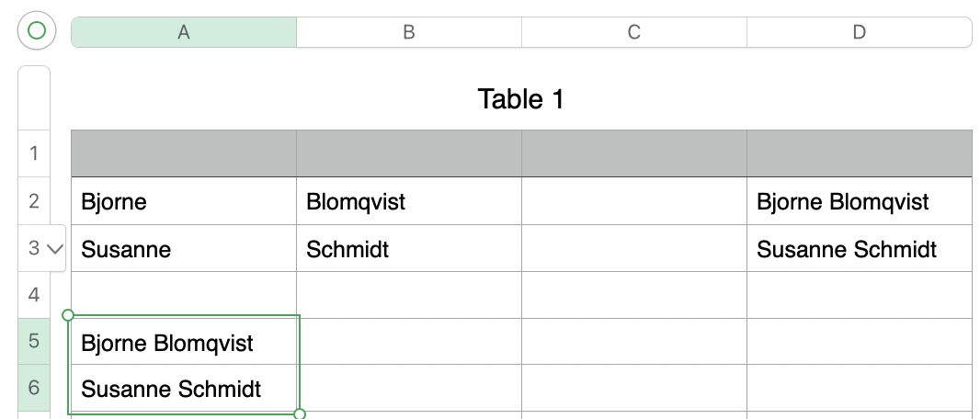980x419 pixels.
Task: Open the row 3 dropdown arrow
Action: pos(53,248)
